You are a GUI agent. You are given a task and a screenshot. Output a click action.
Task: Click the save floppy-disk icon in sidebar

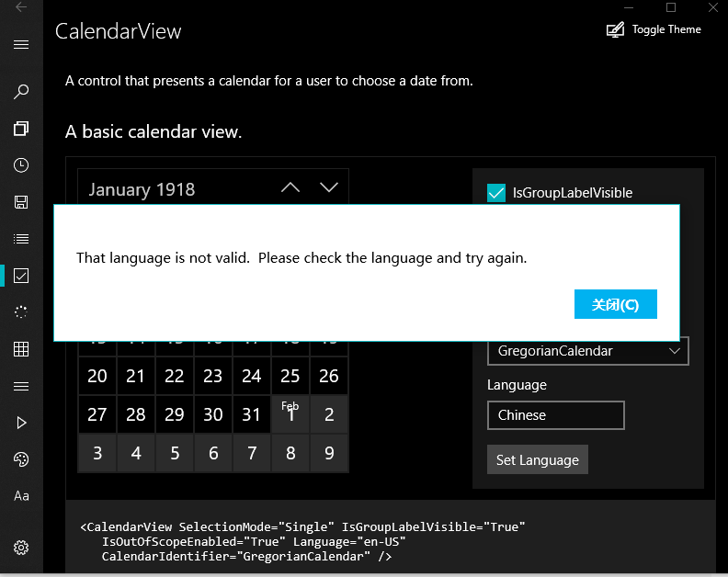point(21,202)
